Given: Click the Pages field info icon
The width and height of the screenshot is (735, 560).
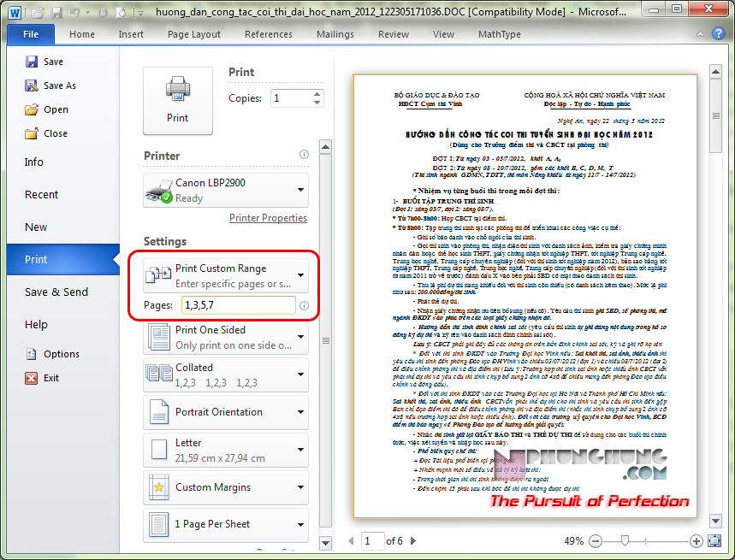Looking at the screenshot, I should tap(304, 305).
